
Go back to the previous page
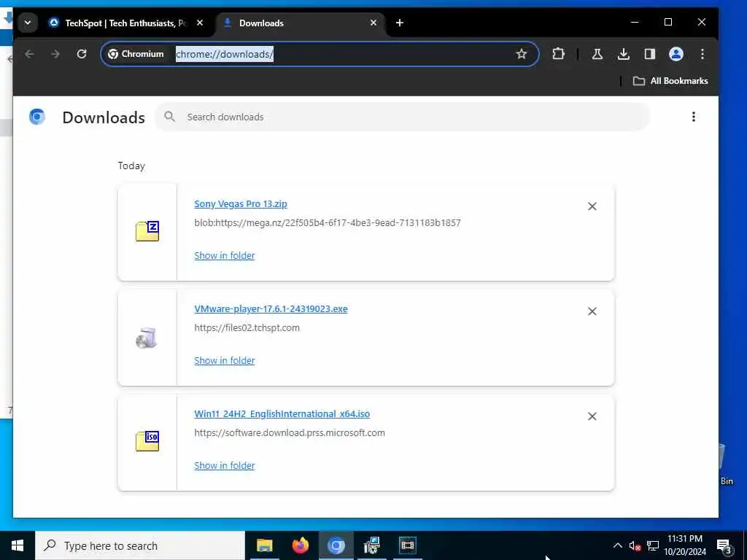point(29,54)
